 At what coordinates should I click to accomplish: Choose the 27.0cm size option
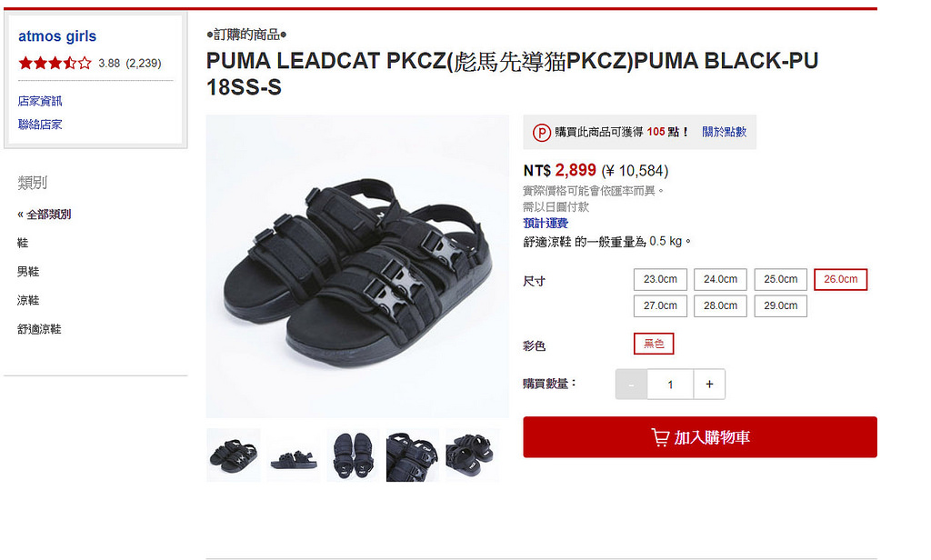click(660, 305)
